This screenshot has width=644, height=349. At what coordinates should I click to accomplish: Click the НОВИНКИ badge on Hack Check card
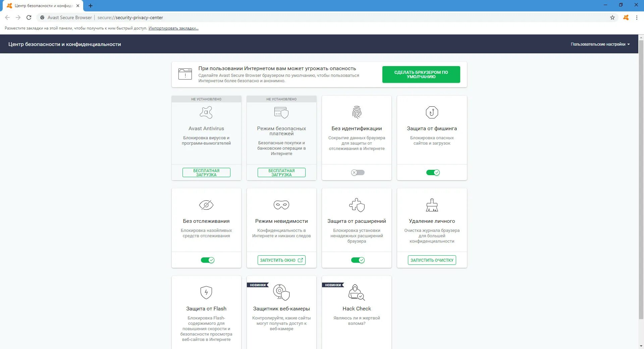pyautogui.click(x=333, y=285)
